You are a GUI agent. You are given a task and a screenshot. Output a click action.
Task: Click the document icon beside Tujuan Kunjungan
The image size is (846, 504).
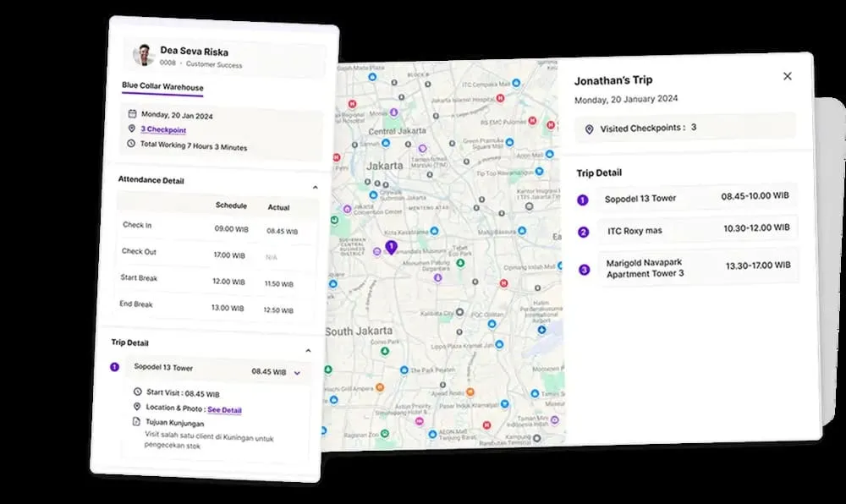(x=138, y=422)
